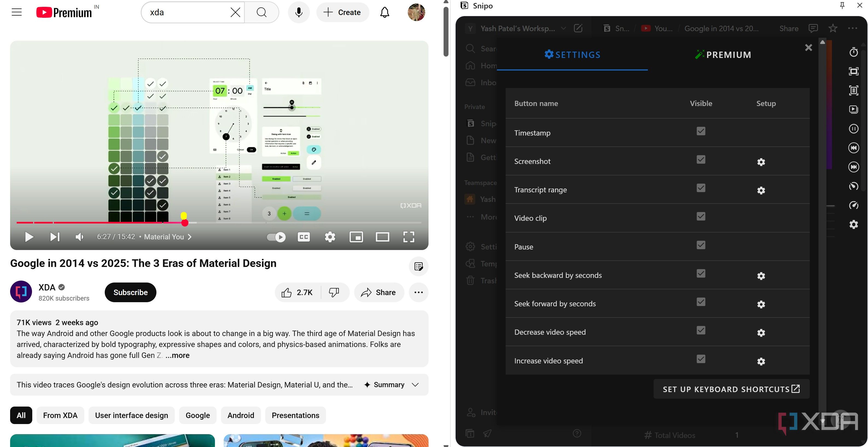
Task: Click YouTube voice search microphone
Action: pos(299,13)
